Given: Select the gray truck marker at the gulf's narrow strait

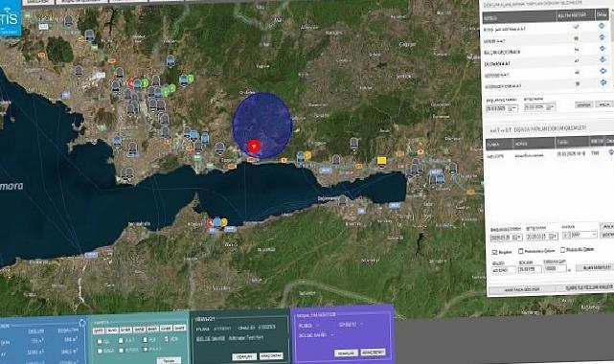Looking at the screenshot, I should pyautogui.click(x=343, y=200).
